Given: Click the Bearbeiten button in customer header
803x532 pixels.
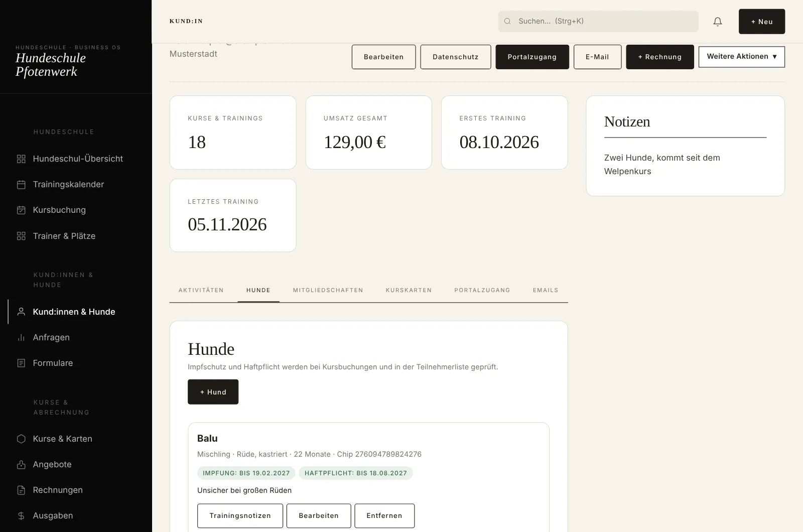Looking at the screenshot, I should coord(384,57).
